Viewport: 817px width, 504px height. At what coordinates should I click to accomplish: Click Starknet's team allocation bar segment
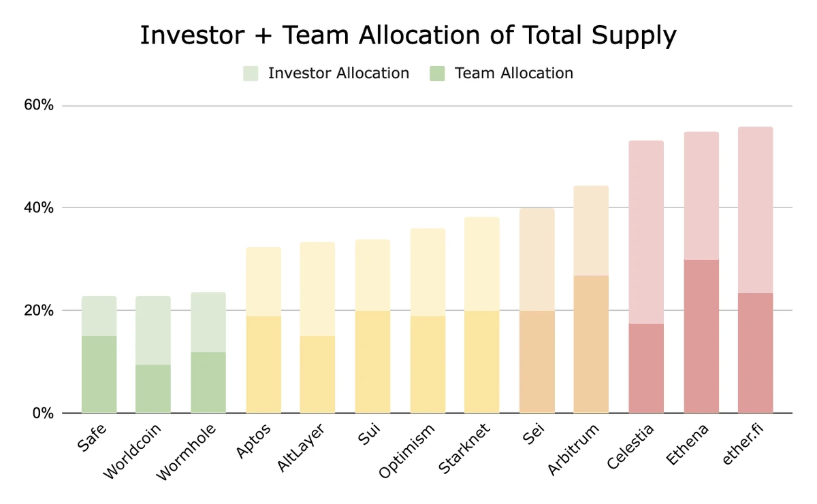click(x=482, y=362)
